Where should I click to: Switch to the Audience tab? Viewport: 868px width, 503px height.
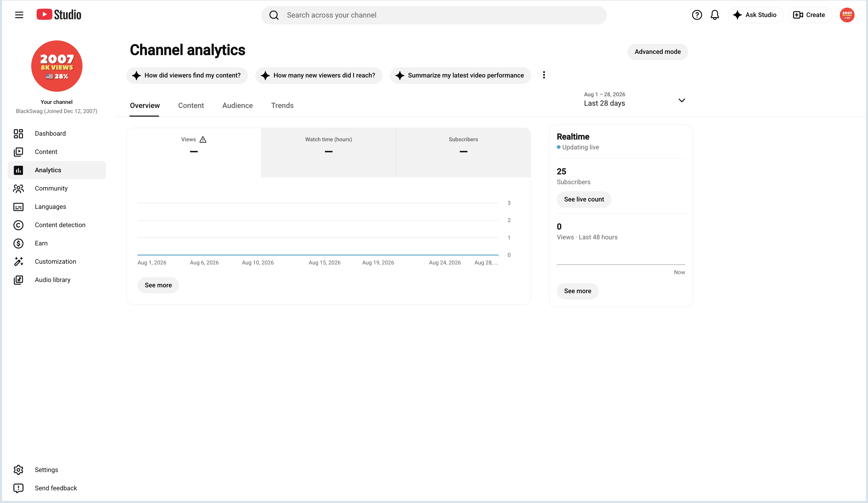tap(237, 106)
